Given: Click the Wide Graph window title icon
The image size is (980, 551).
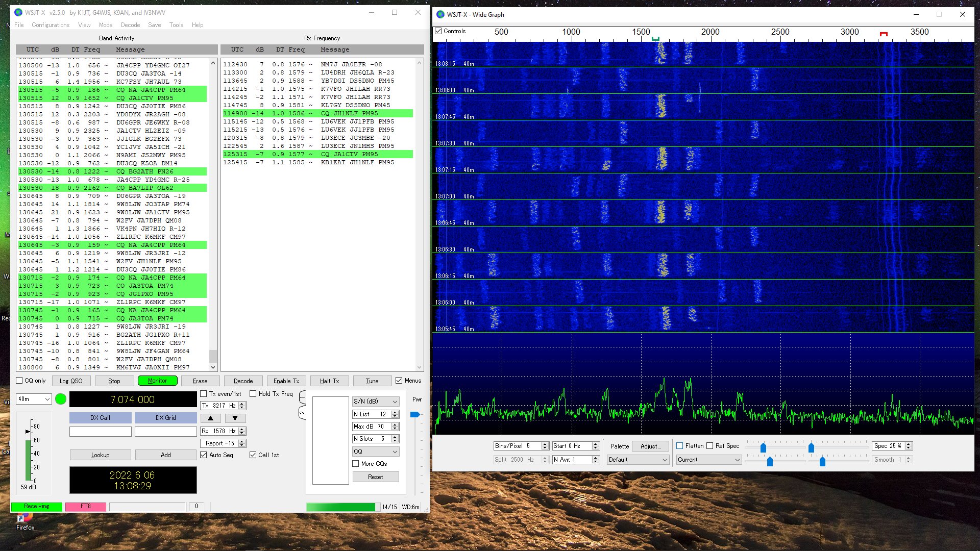Looking at the screenshot, I should click(440, 14).
